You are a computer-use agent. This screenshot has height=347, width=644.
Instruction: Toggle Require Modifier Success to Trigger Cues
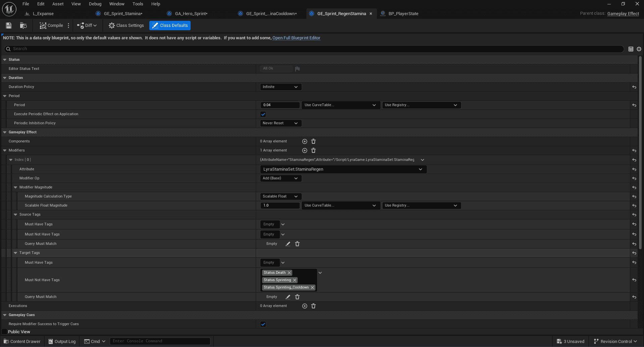pos(263,324)
